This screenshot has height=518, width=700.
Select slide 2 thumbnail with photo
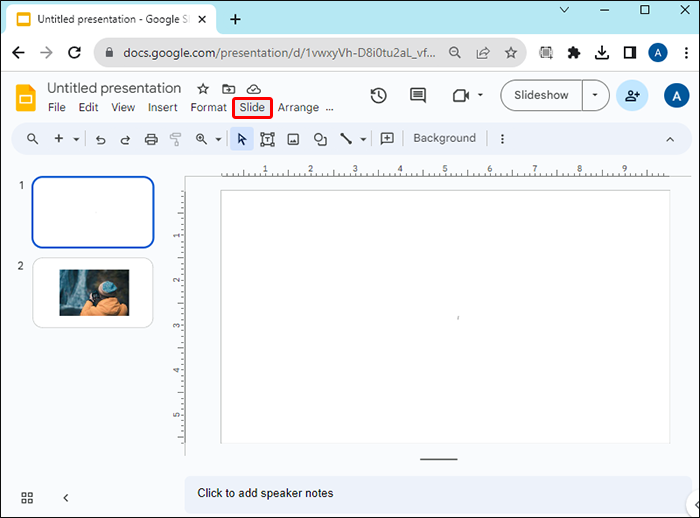click(x=93, y=292)
